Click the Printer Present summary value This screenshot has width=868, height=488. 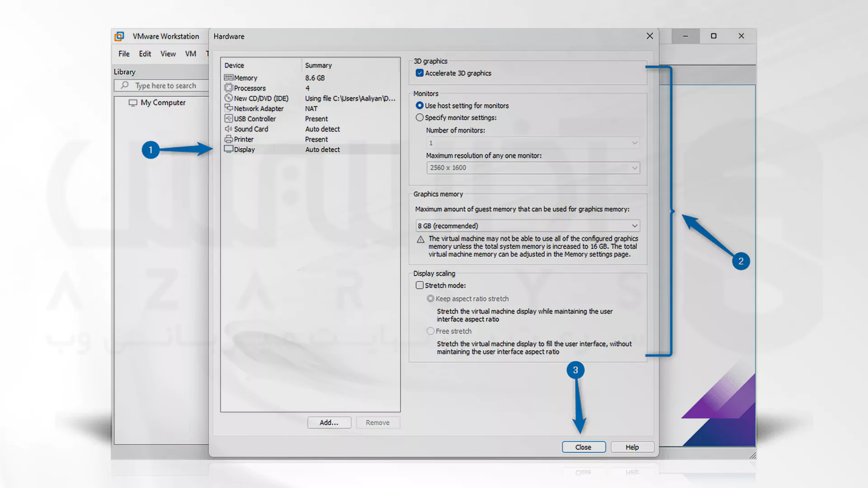tap(316, 139)
